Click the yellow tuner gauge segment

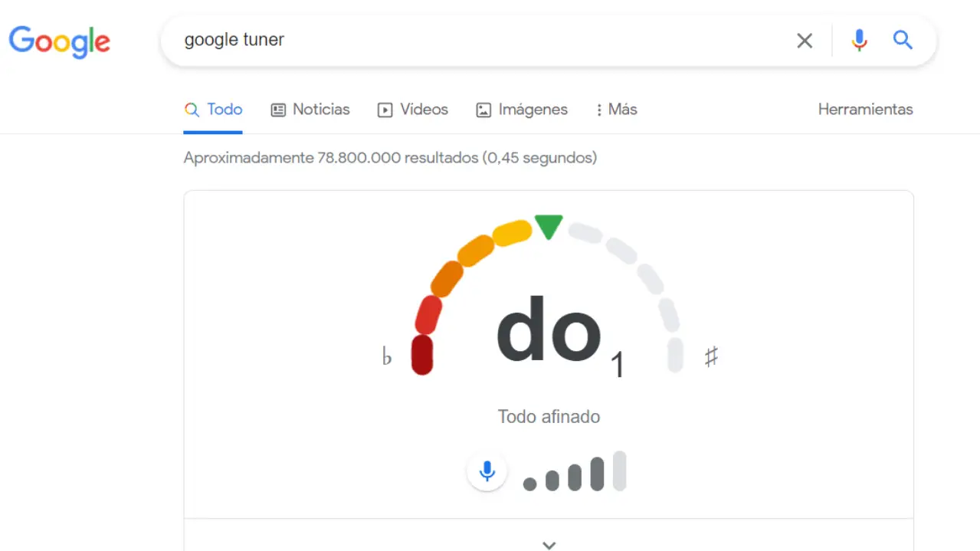[512, 233]
